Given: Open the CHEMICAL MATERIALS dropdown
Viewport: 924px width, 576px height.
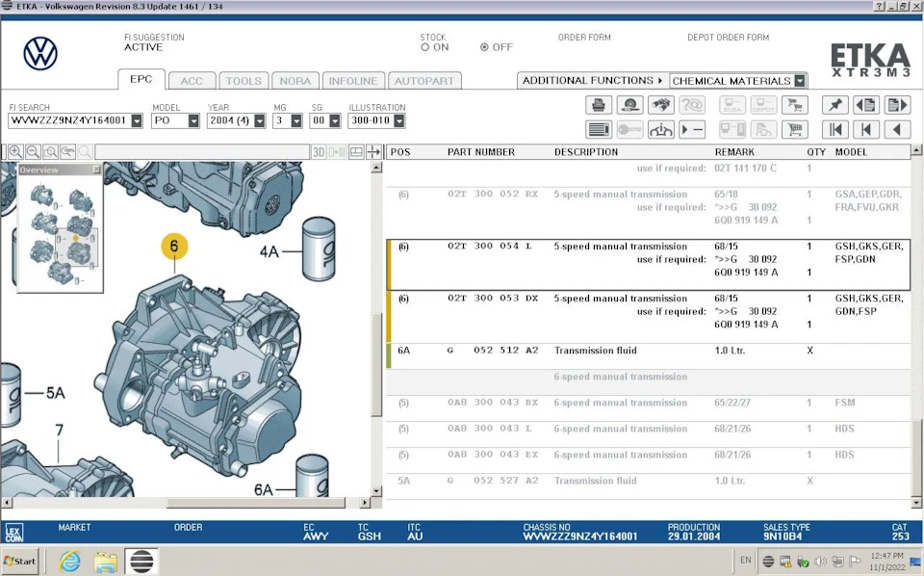Looking at the screenshot, I should [800, 81].
